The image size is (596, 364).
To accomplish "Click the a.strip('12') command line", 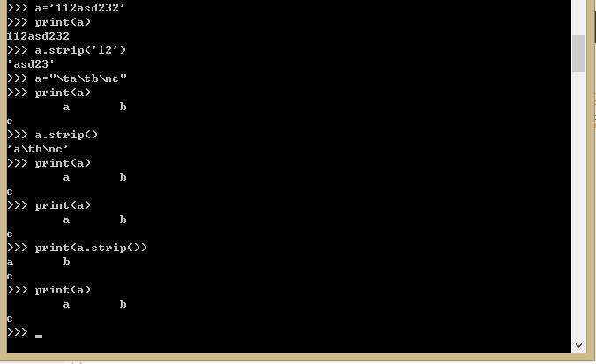I will coord(66,50).
